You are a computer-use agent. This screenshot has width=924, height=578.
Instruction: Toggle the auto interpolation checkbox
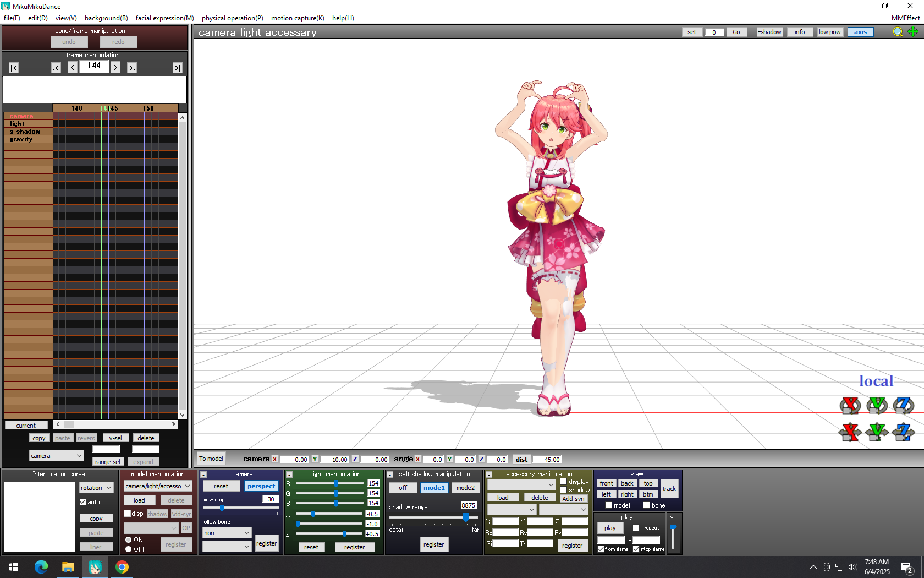83,502
